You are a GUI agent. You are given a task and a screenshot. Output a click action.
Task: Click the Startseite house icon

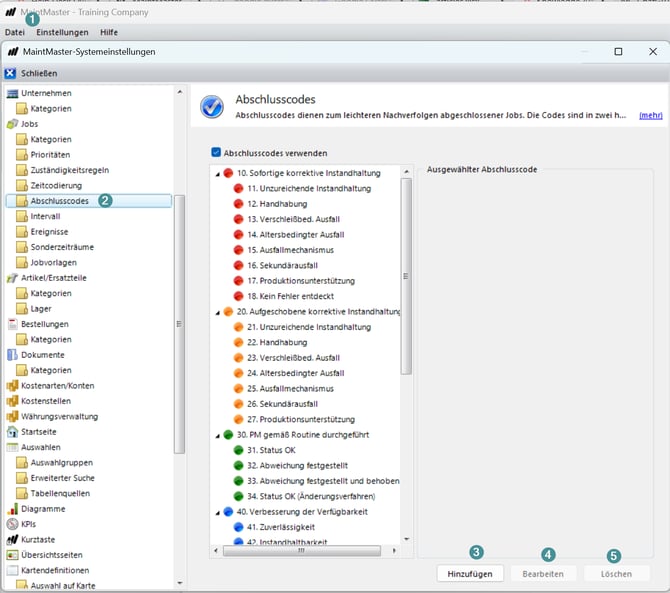click(12, 432)
